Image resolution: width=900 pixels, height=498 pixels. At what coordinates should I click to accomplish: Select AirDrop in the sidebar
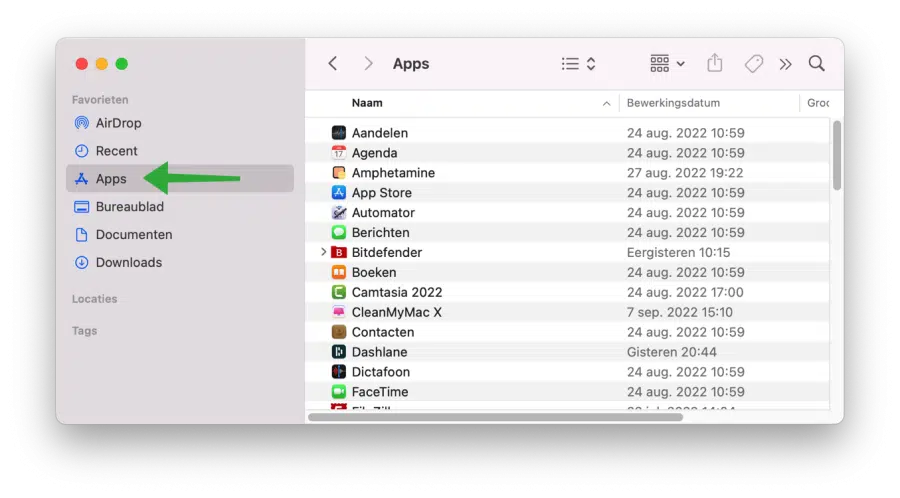(180, 123)
